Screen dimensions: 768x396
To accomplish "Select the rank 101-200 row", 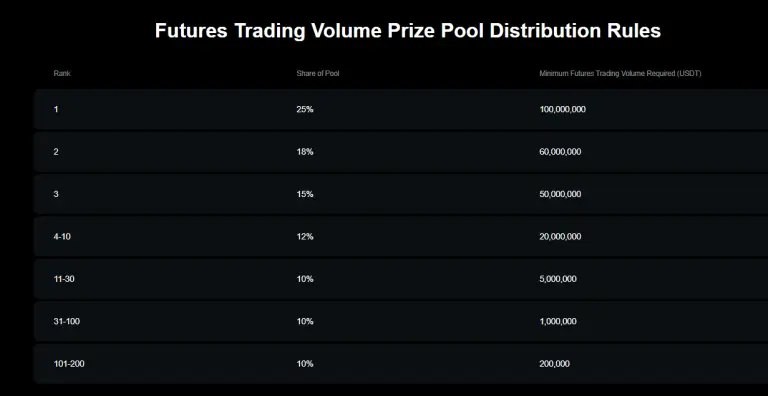I will coord(401,364).
